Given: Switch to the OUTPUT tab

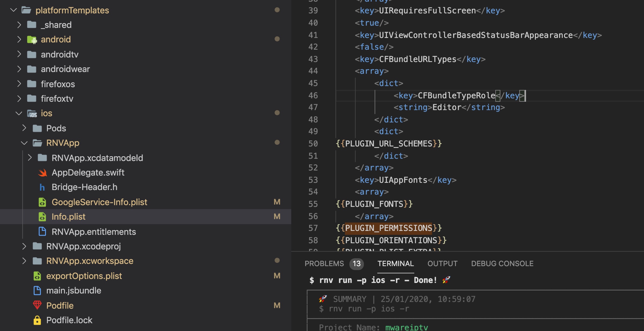Looking at the screenshot, I should tap(442, 263).
